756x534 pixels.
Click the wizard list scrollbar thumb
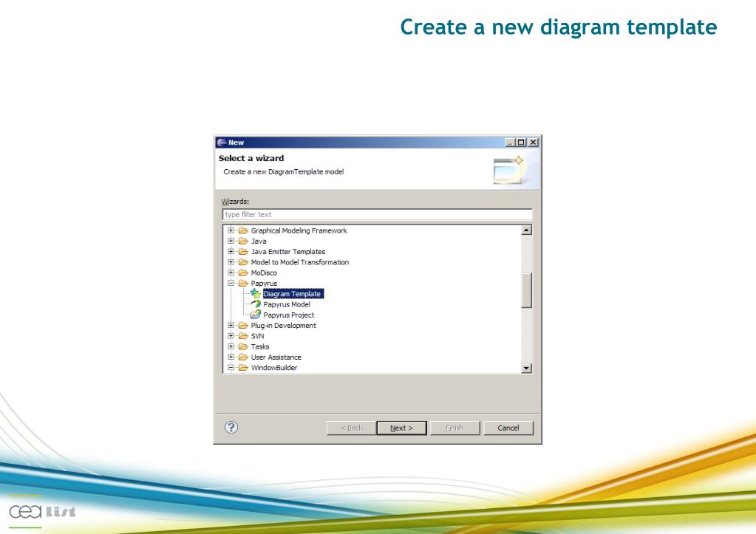pos(526,290)
